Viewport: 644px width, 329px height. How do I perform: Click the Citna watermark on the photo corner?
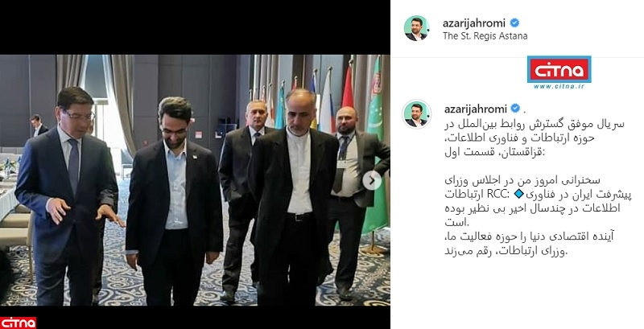(18, 323)
